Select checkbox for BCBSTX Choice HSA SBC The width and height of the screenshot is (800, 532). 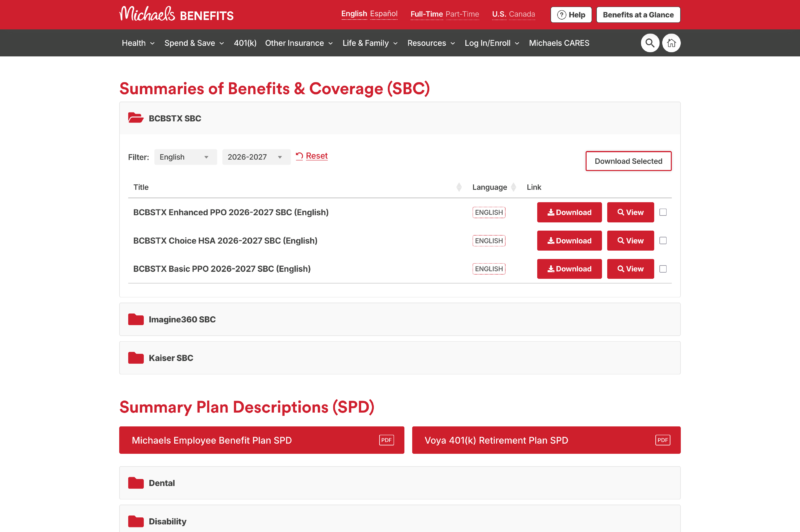[663, 240]
